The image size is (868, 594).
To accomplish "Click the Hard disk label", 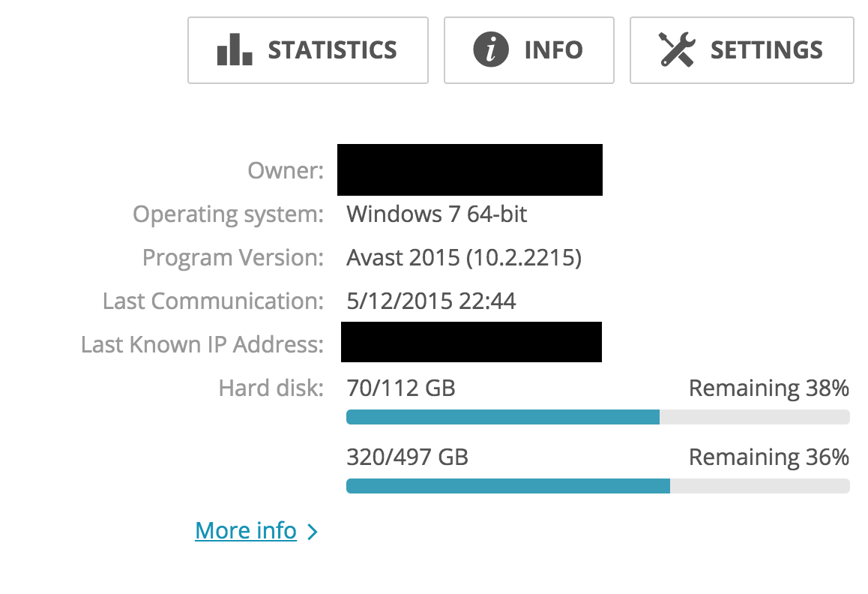I will 271,388.
